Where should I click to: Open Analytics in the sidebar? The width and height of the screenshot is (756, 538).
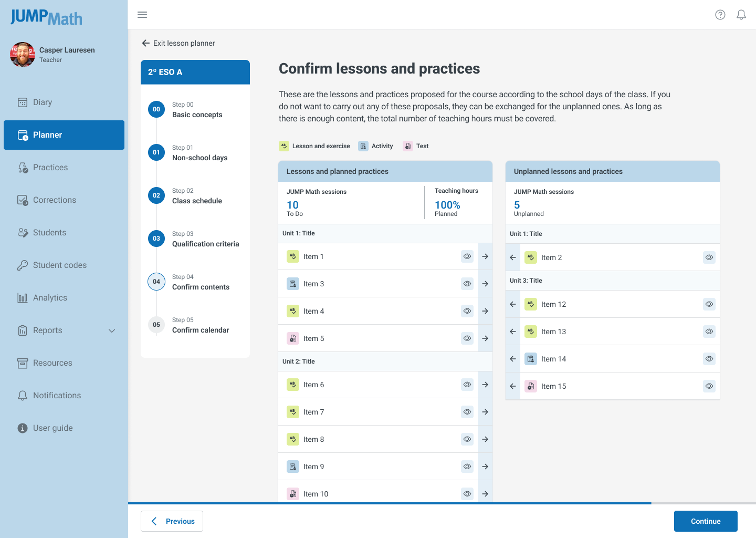pos(50,298)
